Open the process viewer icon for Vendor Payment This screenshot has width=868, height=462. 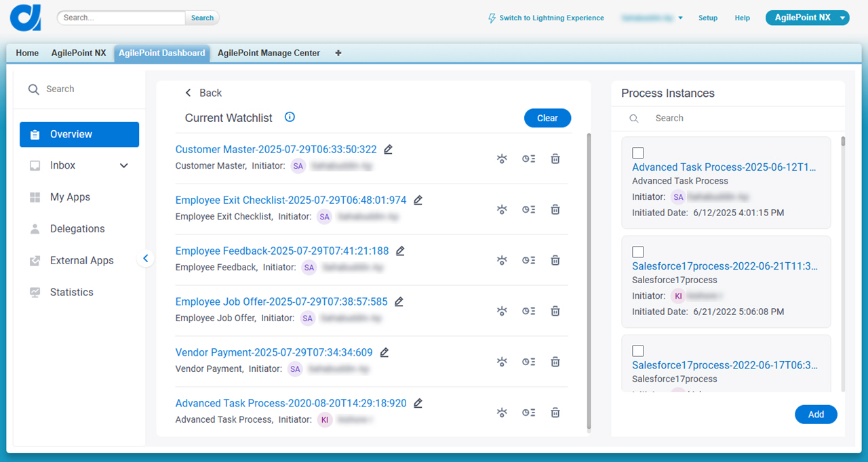[x=502, y=362]
